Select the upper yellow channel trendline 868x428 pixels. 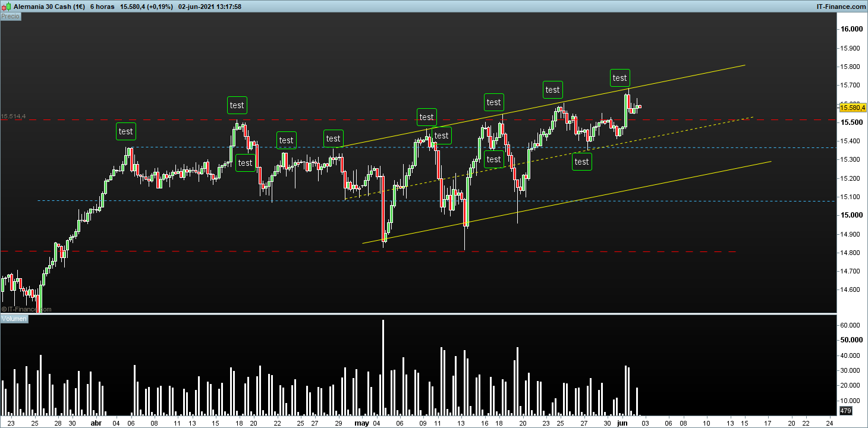click(x=541, y=106)
